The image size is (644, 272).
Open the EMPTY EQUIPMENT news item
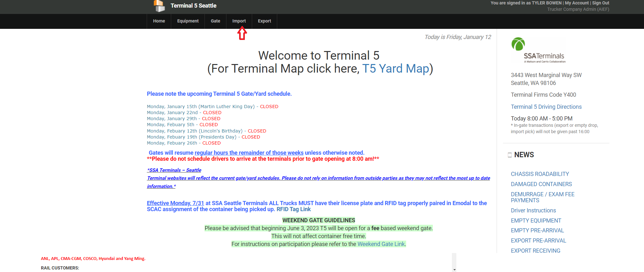pos(536,221)
